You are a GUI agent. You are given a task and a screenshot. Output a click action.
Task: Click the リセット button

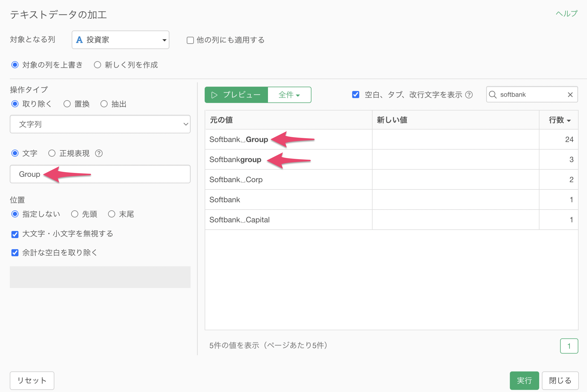pyautogui.click(x=32, y=380)
